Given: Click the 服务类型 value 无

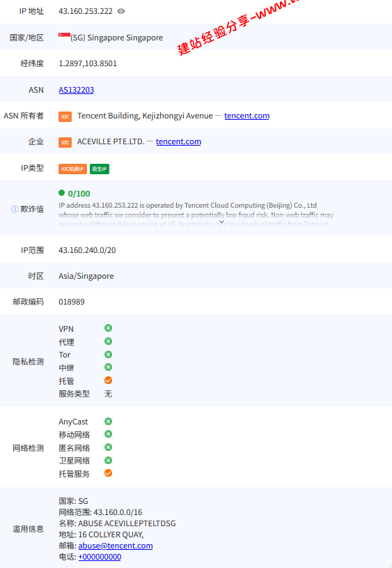Looking at the screenshot, I should (108, 394).
